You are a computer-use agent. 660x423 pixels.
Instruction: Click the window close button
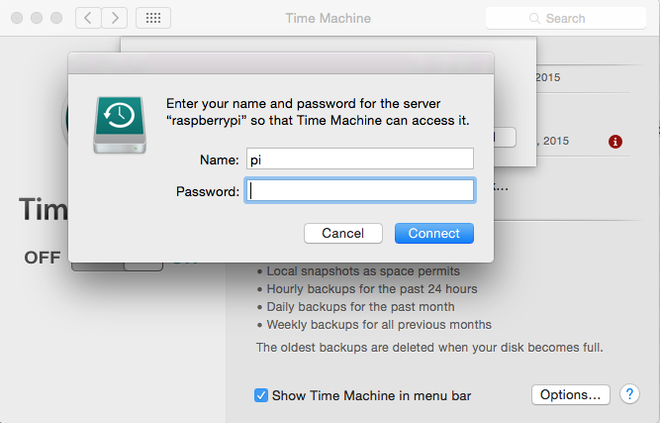(17, 18)
